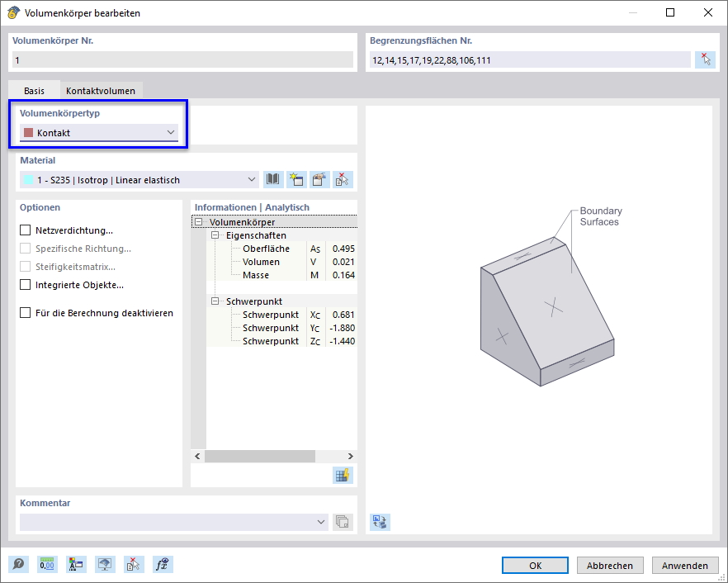Click the dialog title bar app icon

point(13,12)
